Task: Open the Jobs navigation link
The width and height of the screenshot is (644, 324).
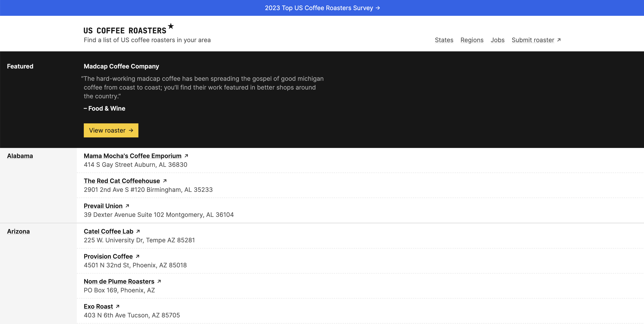Action: coord(497,40)
